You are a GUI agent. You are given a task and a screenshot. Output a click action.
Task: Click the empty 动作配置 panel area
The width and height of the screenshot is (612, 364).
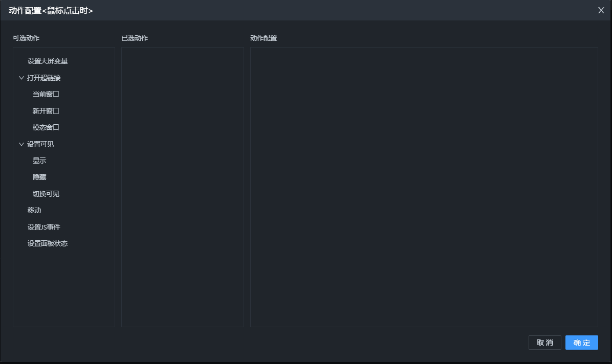(x=424, y=187)
